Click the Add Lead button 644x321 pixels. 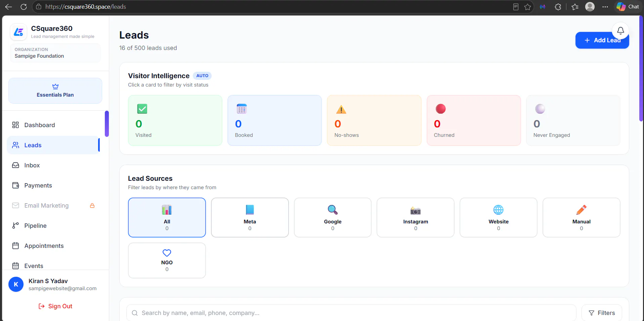[602, 40]
